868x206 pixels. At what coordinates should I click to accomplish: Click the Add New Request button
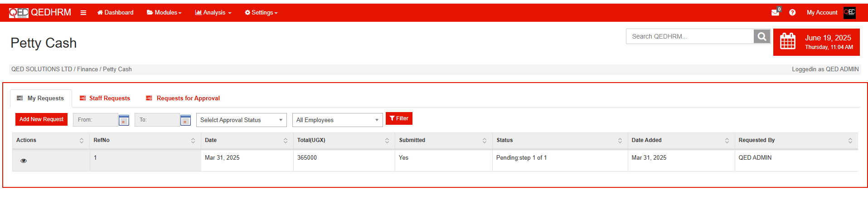41,119
